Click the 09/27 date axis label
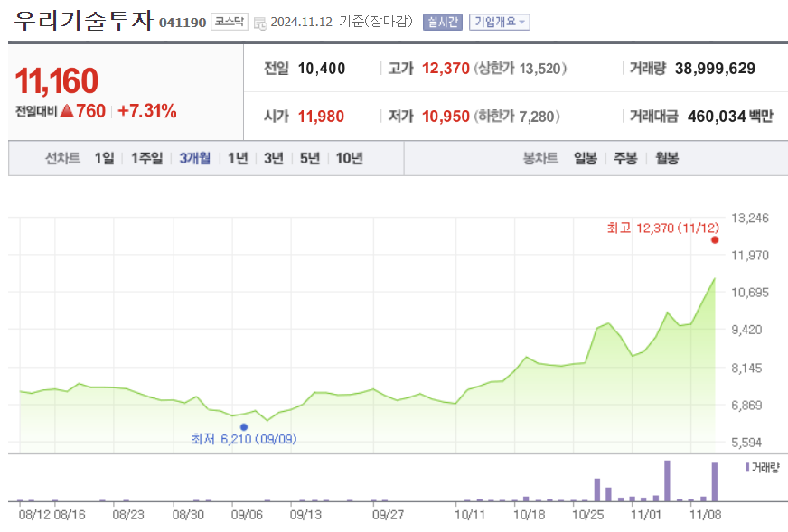The height and width of the screenshot is (532, 788). coord(388,515)
